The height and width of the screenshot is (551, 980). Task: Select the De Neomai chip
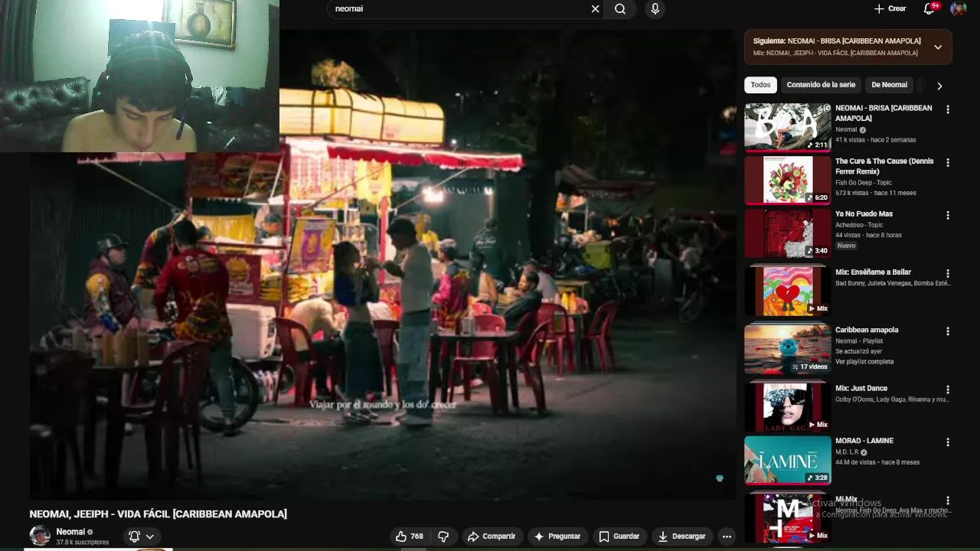(889, 85)
